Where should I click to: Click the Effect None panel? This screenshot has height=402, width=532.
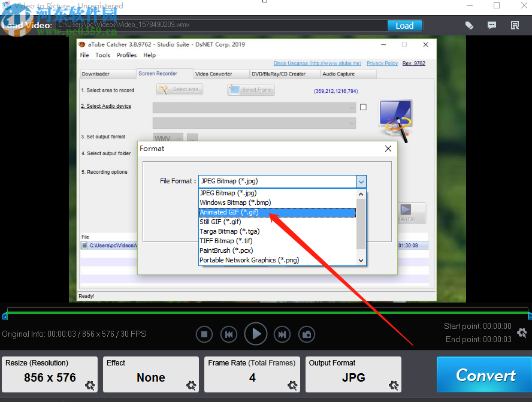tap(151, 374)
